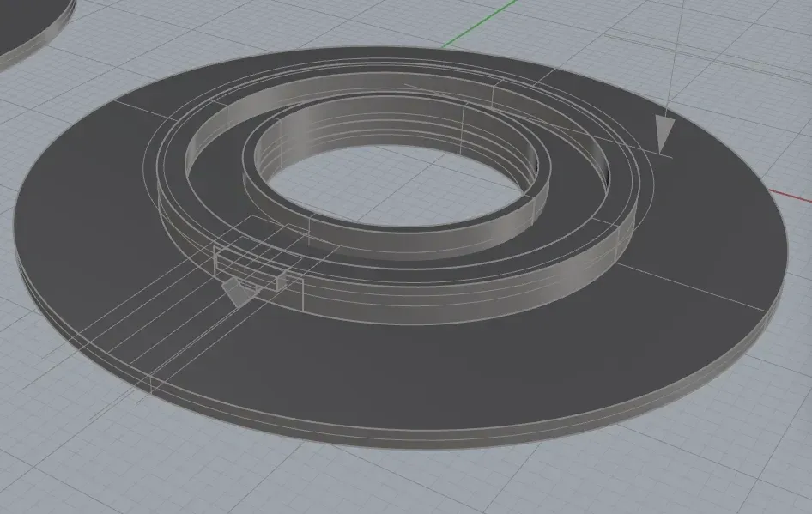Select the rectangular notch cut in outer ring
The height and width of the screenshot is (514, 812).
[250, 267]
